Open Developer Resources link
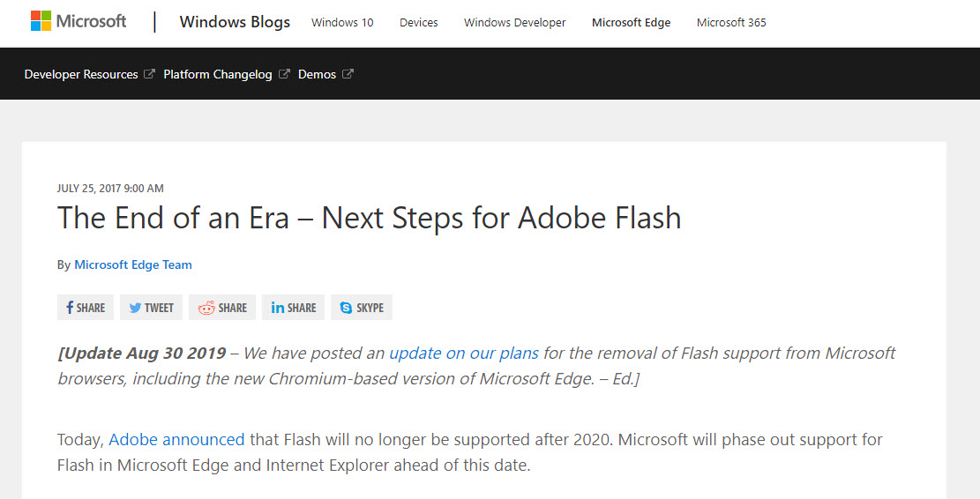Viewport: 980px width, 499px height. pyautogui.click(x=81, y=74)
